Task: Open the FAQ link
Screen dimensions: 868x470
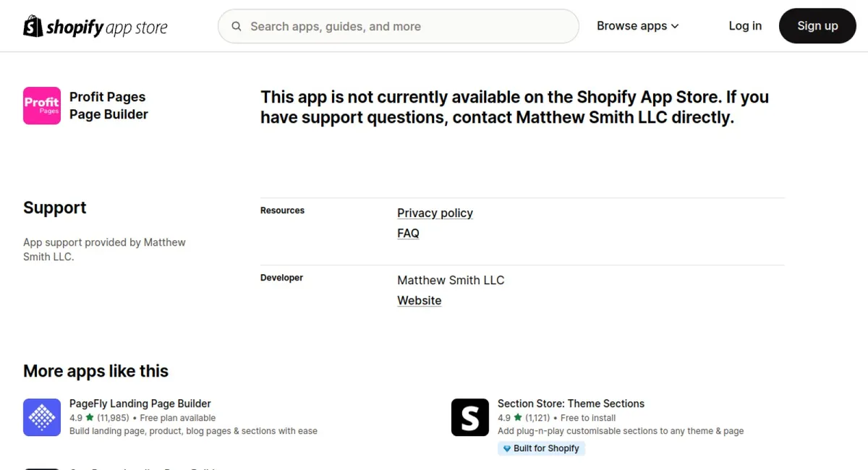Action: [408, 234]
